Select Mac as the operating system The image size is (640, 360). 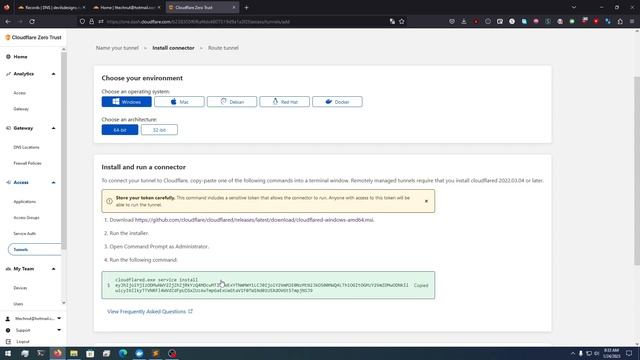[179, 102]
